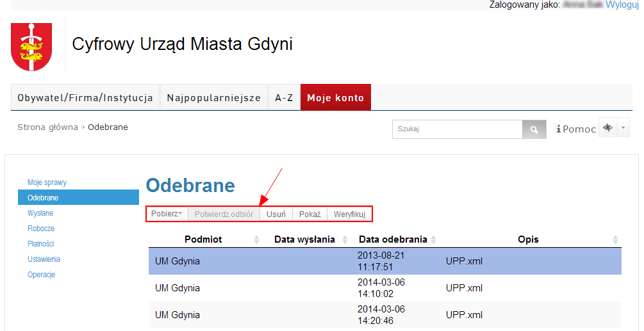Switch to the Moje konto tab
The width and height of the screenshot is (644, 331).
(335, 98)
